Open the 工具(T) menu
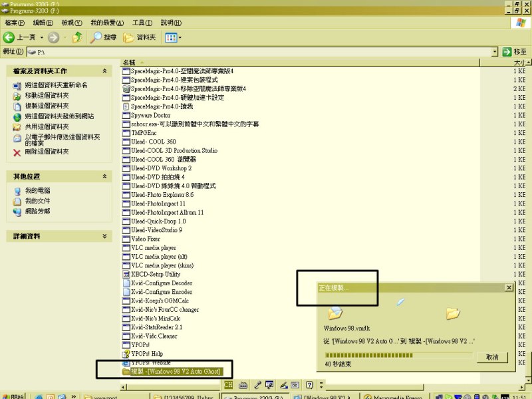532x399 pixels. coord(142,23)
